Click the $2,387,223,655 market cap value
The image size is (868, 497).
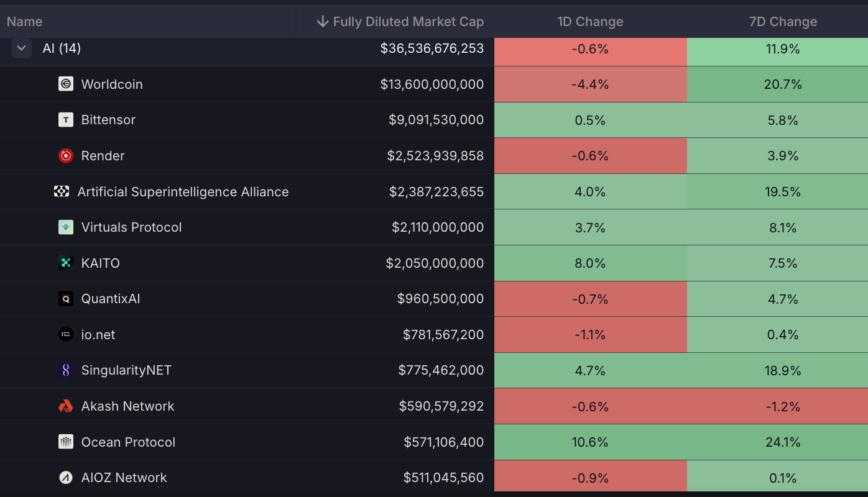pyautogui.click(x=436, y=191)
